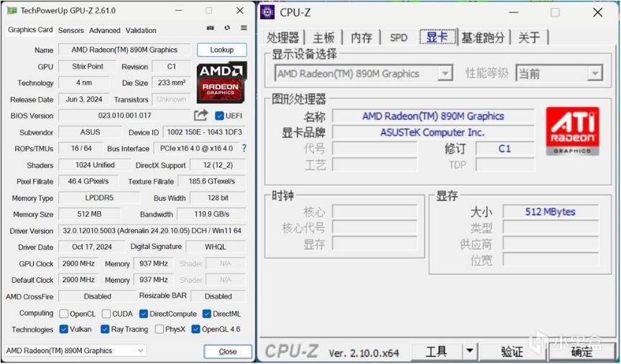Toggle the Vulkan checkbox

63,330
